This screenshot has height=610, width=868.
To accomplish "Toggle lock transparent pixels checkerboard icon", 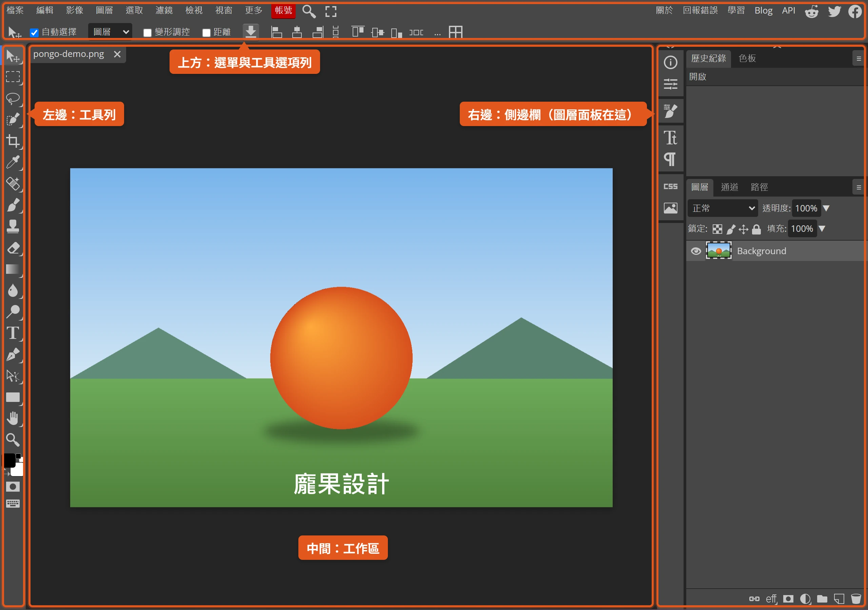I will coord(717,229).
